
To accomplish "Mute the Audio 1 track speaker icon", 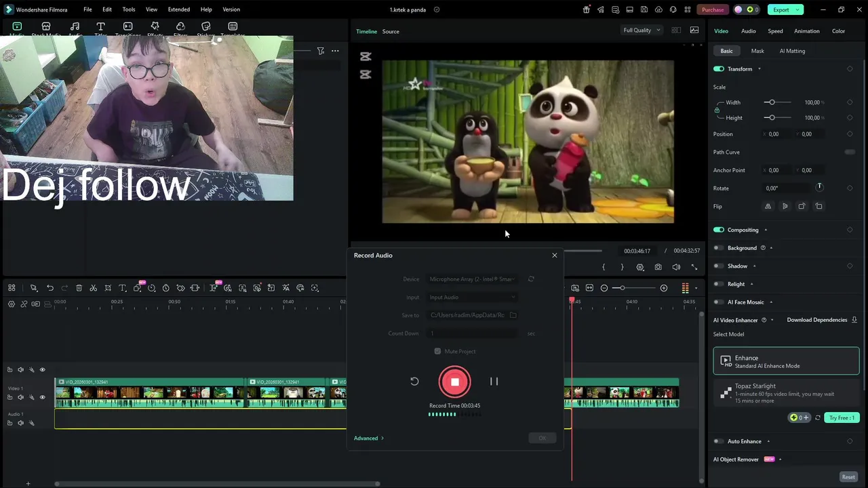I will pyautogui.click(x=20, y=423).
